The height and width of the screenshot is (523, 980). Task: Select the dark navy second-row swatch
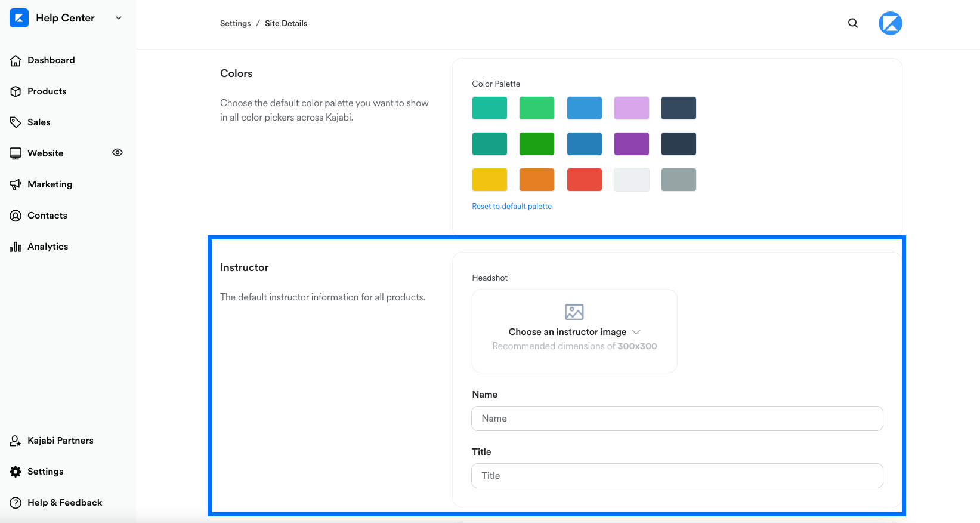[x=679, y=144]
